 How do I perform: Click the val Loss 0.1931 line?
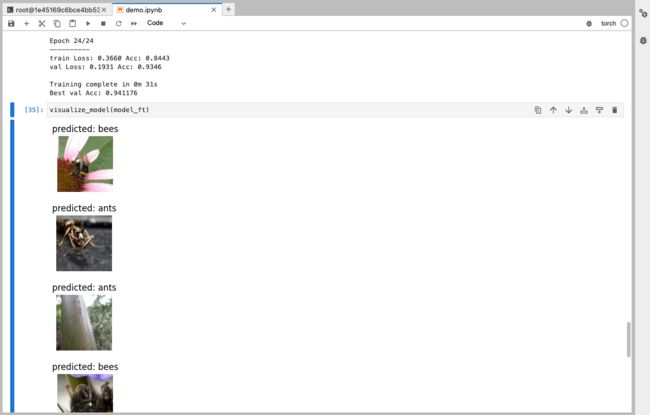pyautogui.click(x=105, y=67)
